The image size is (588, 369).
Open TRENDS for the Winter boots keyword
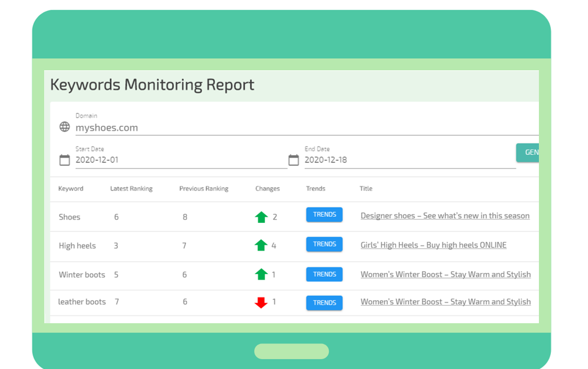tap(325, 274)
